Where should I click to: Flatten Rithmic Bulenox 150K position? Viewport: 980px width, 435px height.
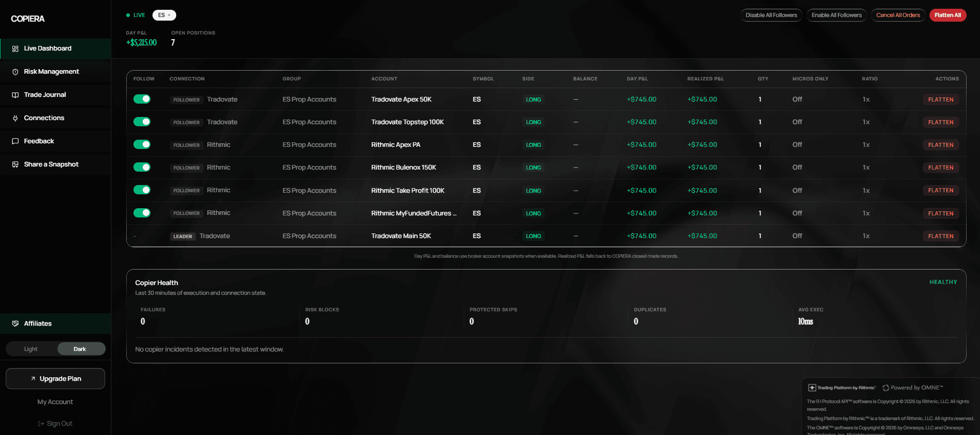[941, 168]
